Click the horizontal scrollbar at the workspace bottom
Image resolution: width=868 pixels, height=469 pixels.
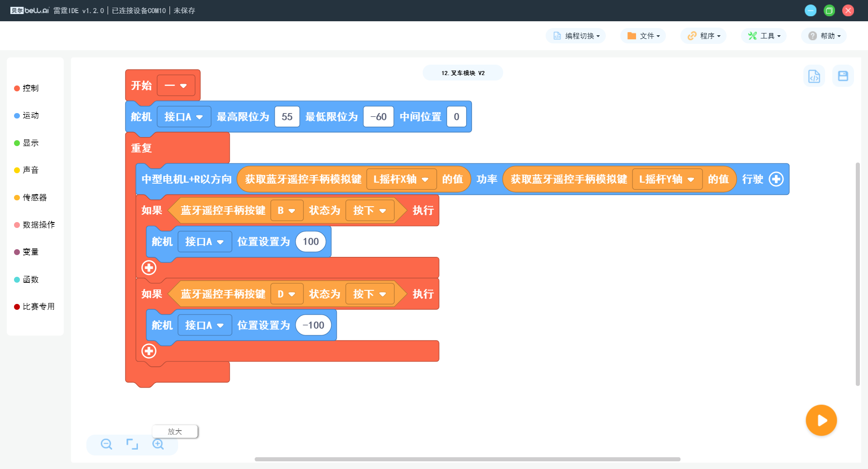[467, 459]
